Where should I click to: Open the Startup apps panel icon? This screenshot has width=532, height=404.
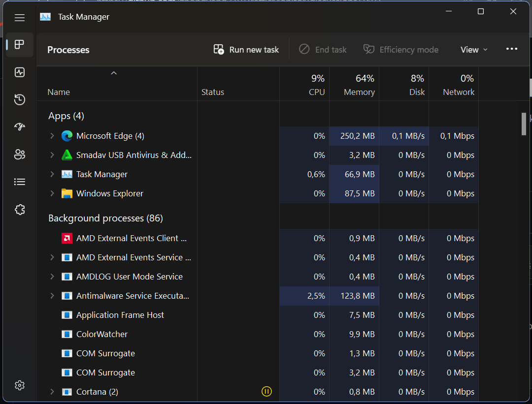pyautogui.click(x=20, y=126)
